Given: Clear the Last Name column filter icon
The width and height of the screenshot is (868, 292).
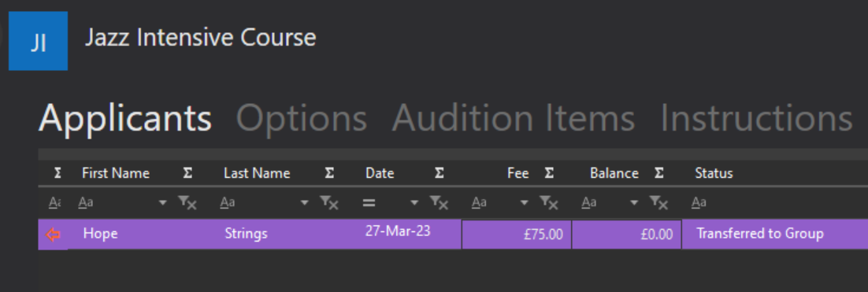Looking at the screenshot, I should click(328, 203).
